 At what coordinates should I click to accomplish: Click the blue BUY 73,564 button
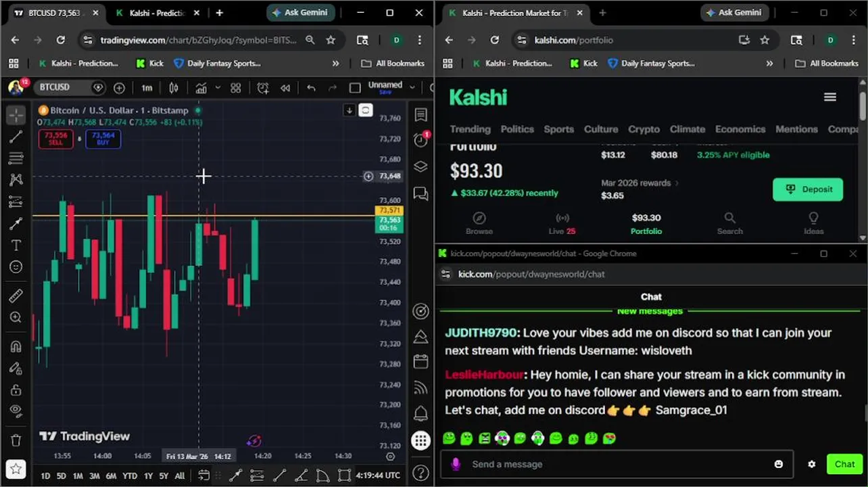pos(103,139)
